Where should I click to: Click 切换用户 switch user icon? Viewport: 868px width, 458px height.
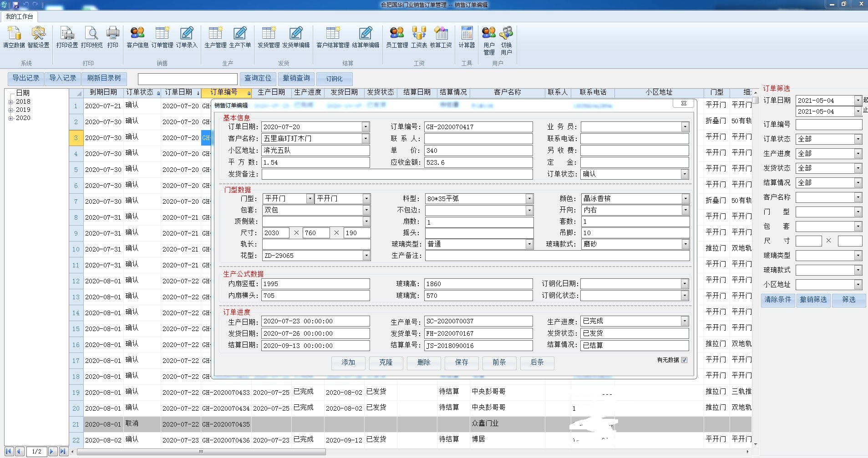506,40
